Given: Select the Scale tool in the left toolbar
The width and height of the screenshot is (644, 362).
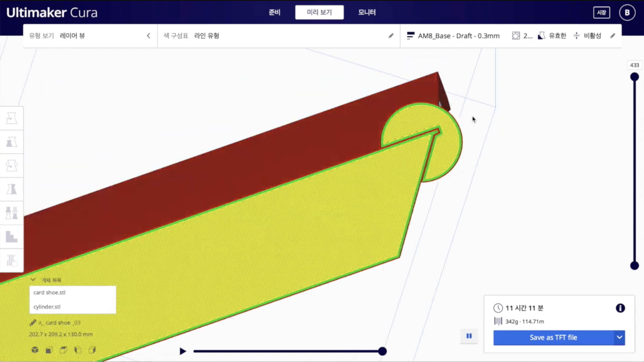Looking at the screenshot, I should coord(11,142).
